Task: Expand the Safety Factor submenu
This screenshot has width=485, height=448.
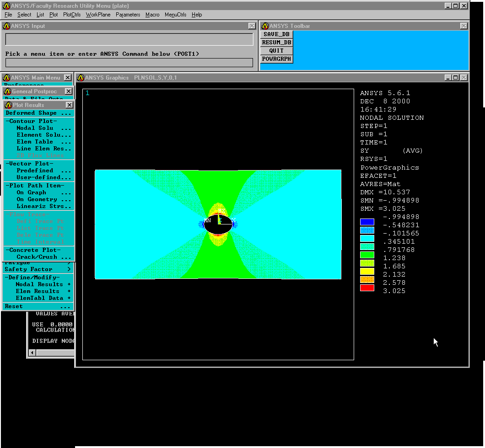Action: (38, 269)
